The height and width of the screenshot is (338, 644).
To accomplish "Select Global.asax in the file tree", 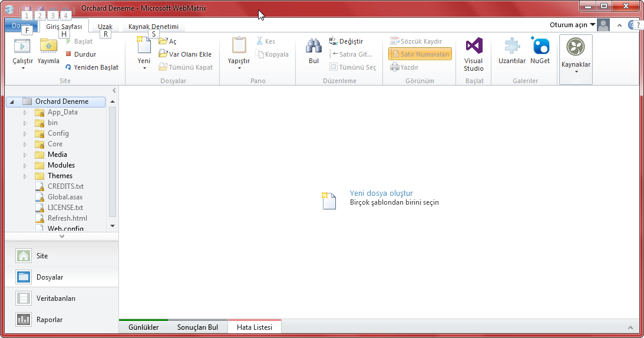I will click(x=65, y=197).
